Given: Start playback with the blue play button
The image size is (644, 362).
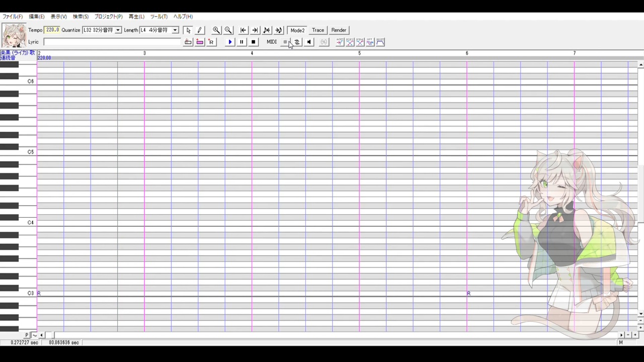Looking at the screenshot, I should [230, 42].
